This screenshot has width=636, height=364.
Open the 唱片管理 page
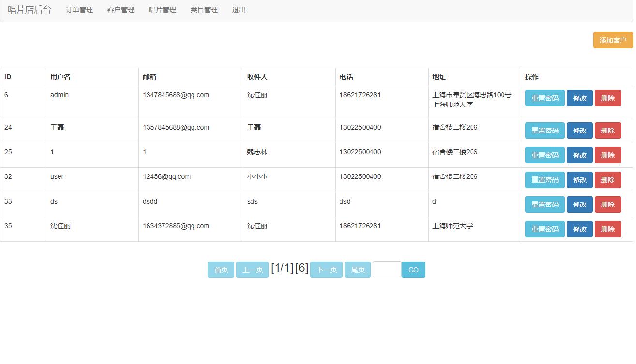coord(163,10)
